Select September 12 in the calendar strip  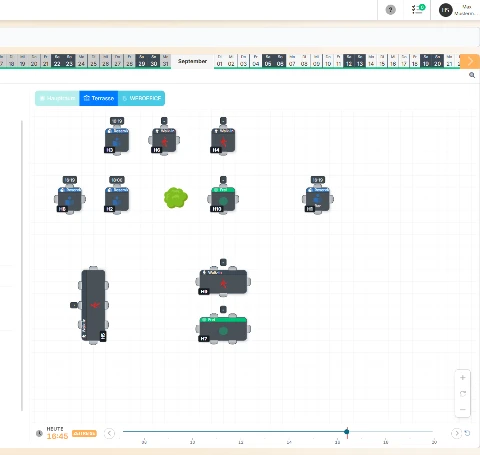pyautogui.click(x=349, y=61)
